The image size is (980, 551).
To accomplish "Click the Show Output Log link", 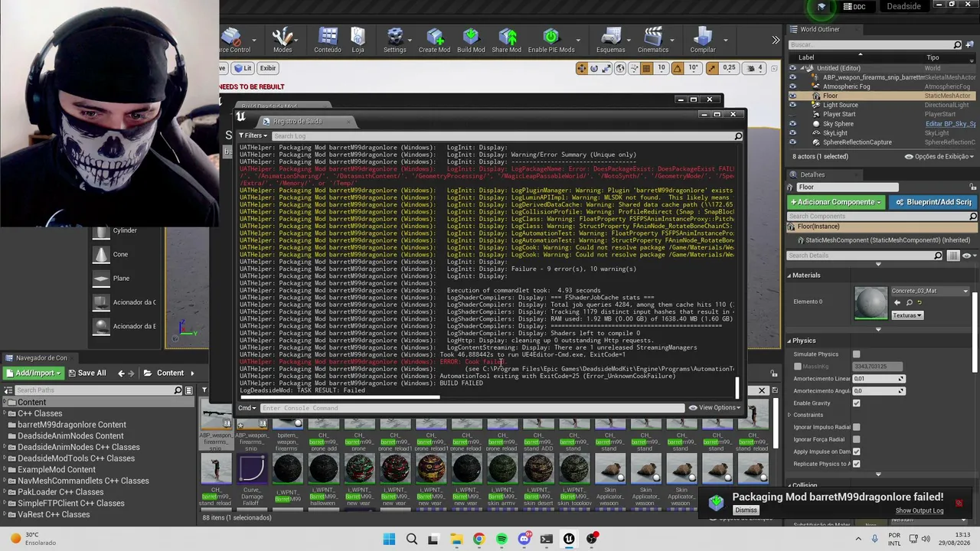I will tap(920, 510).
